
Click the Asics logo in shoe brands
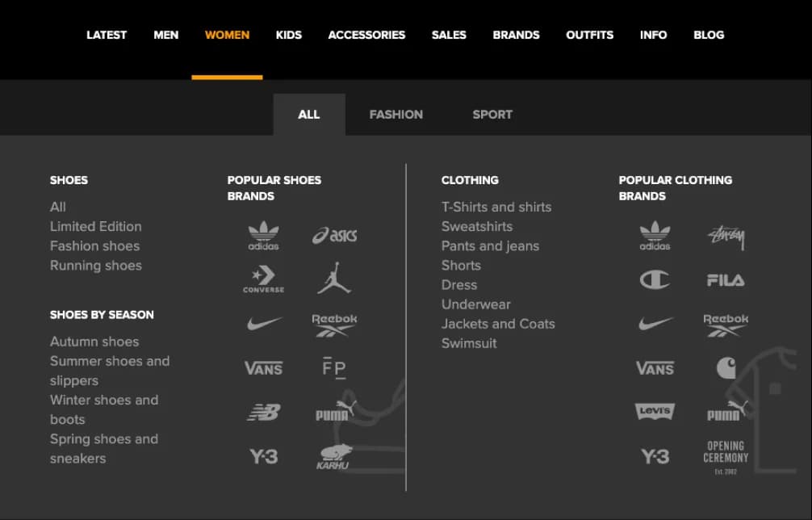point(334,236)
